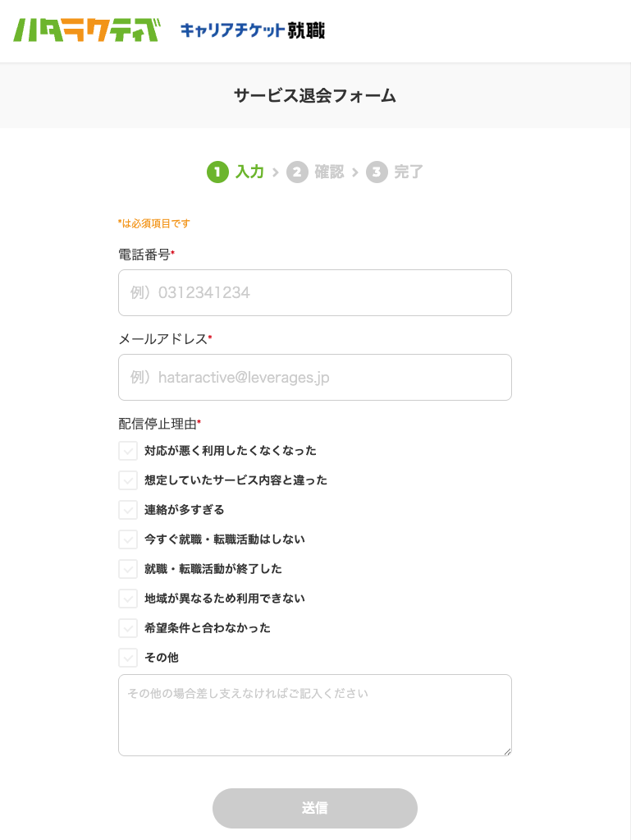
Task: Click step 1 入力 circle icon
Action: (x=217, y=172)
